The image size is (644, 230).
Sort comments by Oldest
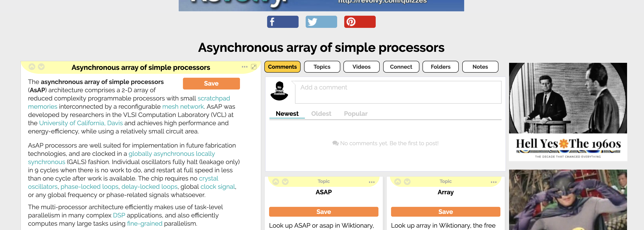click(321, 114)
